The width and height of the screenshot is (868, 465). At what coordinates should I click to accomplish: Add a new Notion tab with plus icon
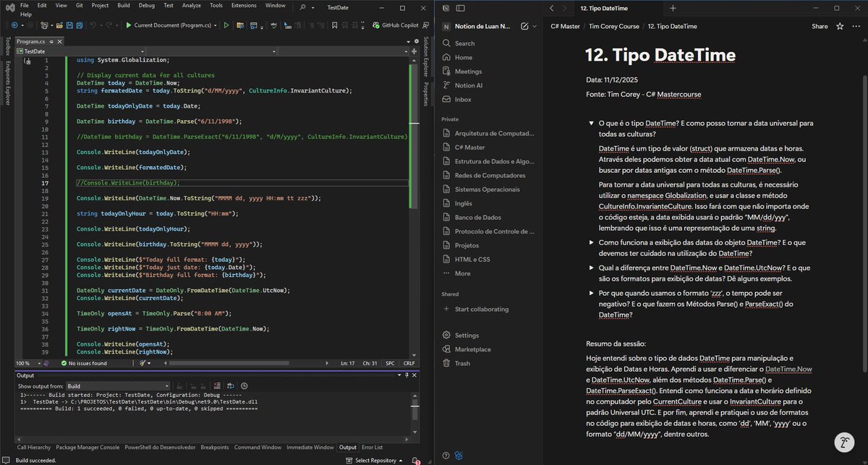coord(673,8)
